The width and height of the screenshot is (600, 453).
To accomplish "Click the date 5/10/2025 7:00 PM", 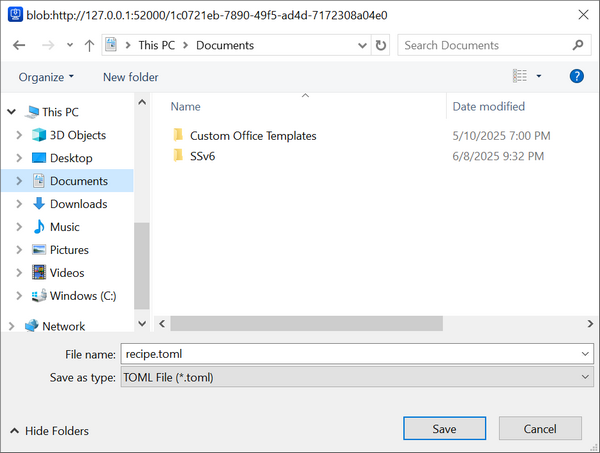I will coord(501,136).
